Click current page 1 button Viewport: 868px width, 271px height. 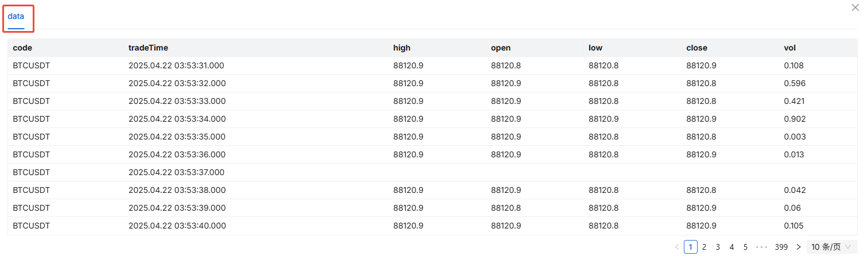click(690, 247)
